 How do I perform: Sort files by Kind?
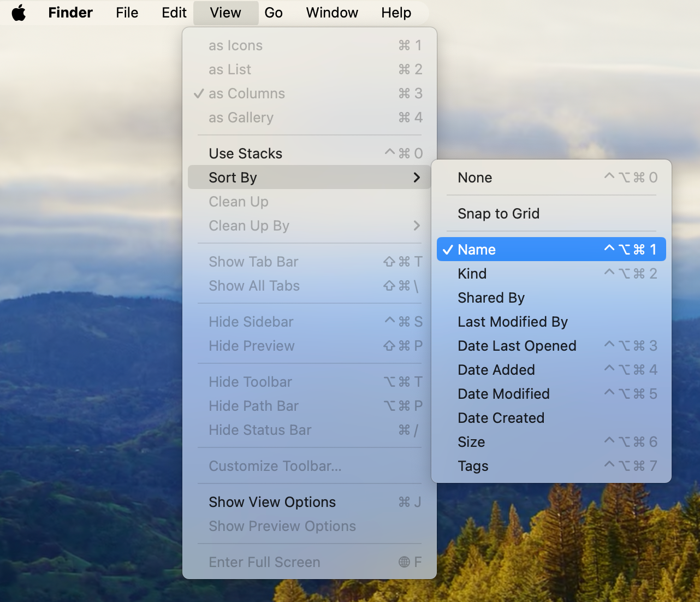(x=472, y=274)
